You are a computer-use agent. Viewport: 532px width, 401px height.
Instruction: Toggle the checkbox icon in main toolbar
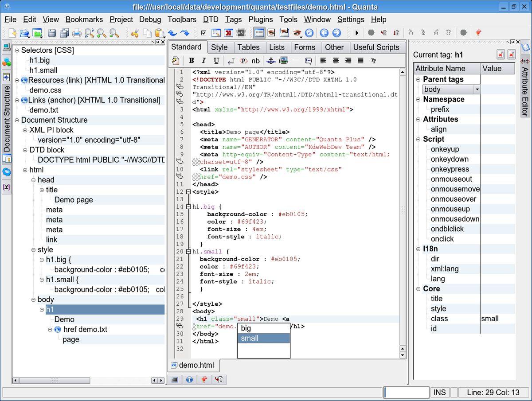(203, 33)
